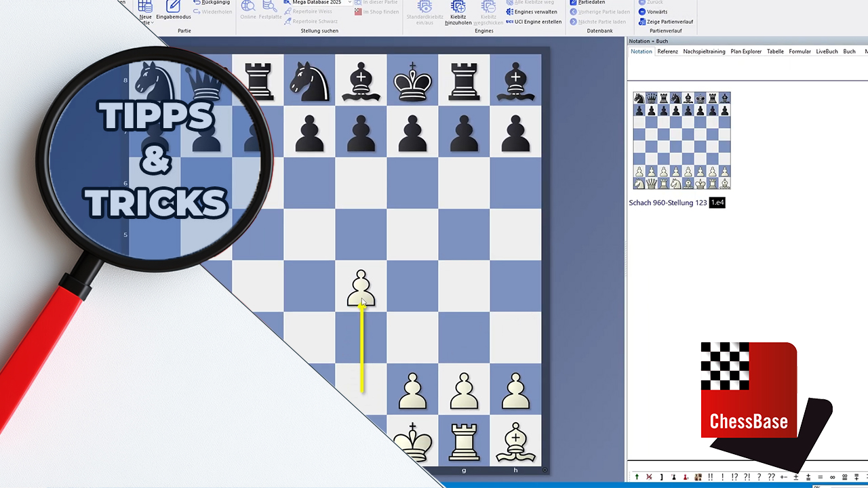Click Kiebitz hinzuholen icon
The width and height of the screenshot is (868, 488).
click(x=458, y=7)
